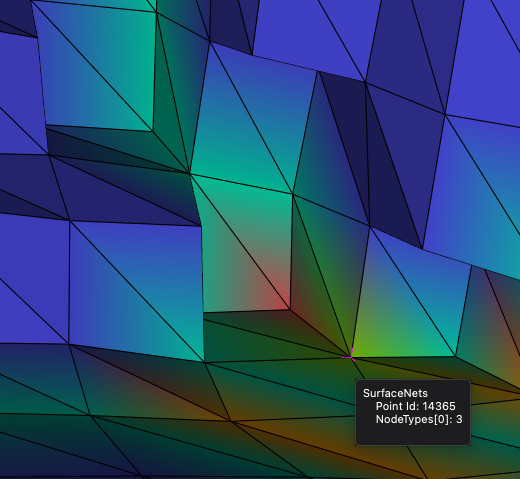Pick the bright teal square face above the red vertex
This screenshot has height=479, width=520.
[x=247, y=243]
